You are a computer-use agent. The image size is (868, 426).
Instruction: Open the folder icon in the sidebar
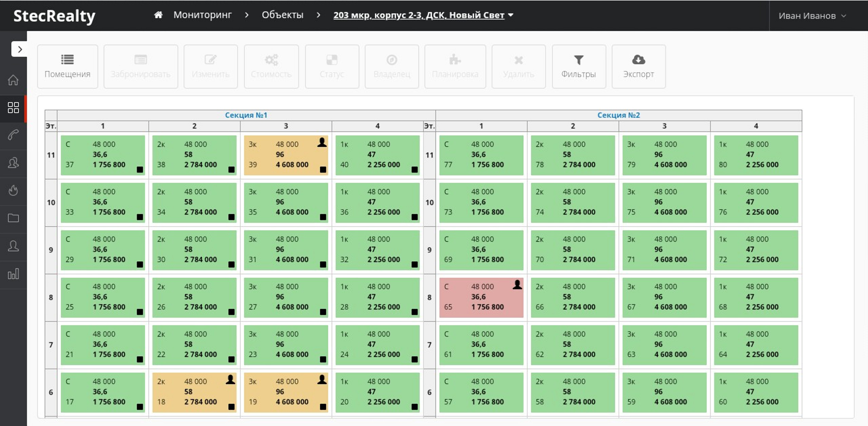coord(13,218)
